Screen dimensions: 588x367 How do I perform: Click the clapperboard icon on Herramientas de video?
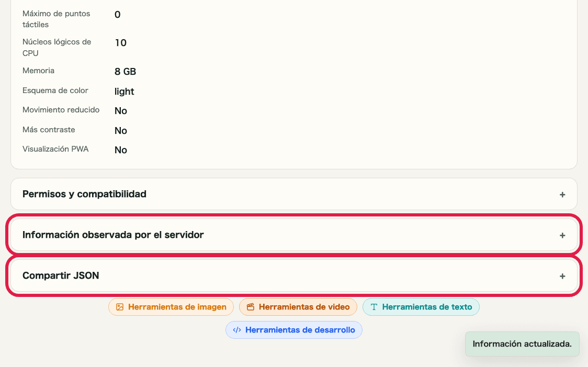point(250,307)
